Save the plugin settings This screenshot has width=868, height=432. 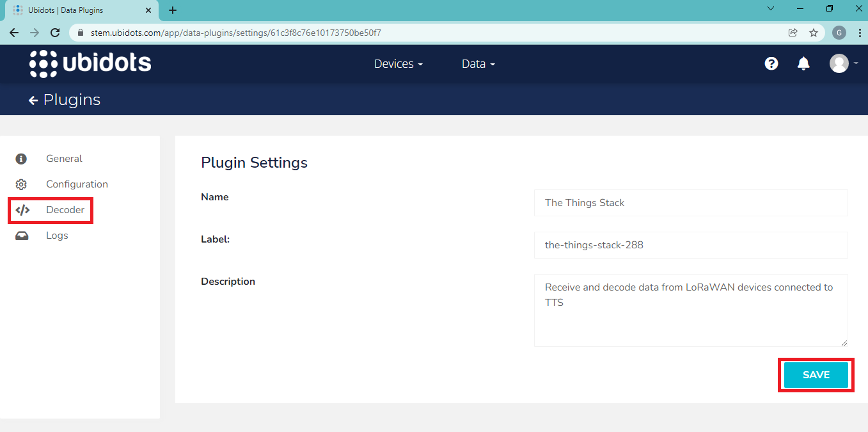point(816,375)
